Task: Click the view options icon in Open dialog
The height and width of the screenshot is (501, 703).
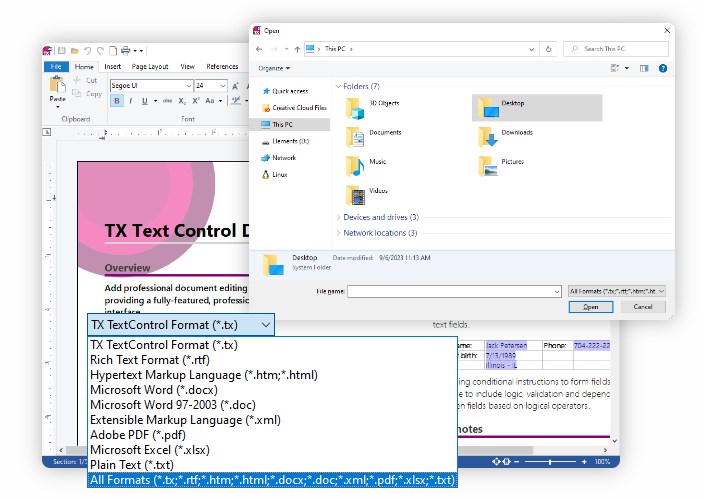Action: tap(615, 68)
